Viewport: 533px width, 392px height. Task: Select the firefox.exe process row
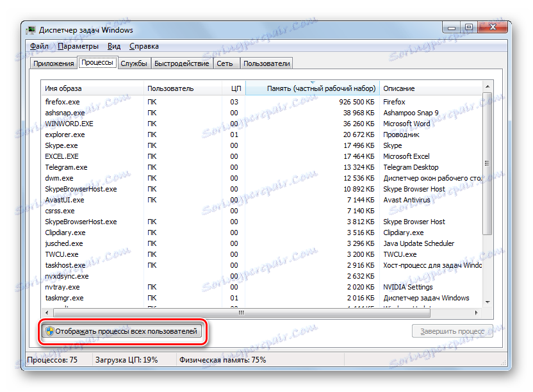[262, 102]
